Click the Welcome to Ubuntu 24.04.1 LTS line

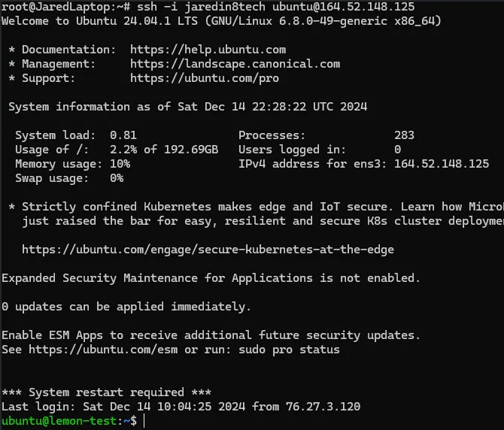221,21
